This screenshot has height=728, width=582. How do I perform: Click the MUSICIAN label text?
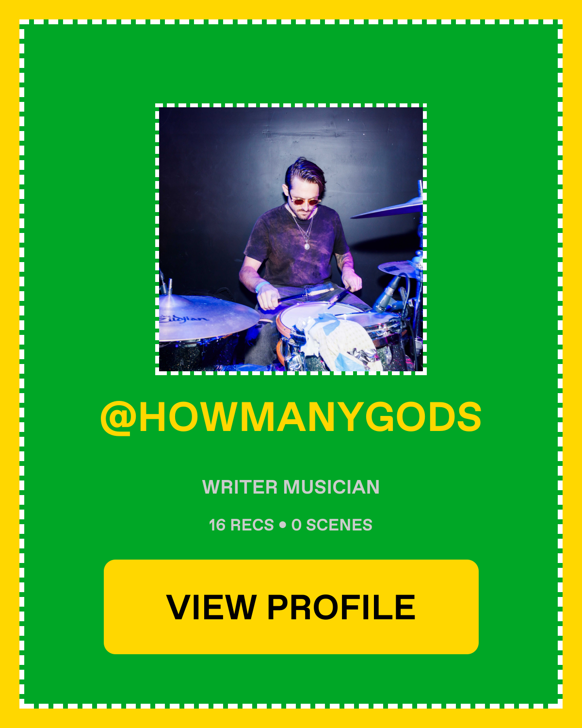pos(332,487)
